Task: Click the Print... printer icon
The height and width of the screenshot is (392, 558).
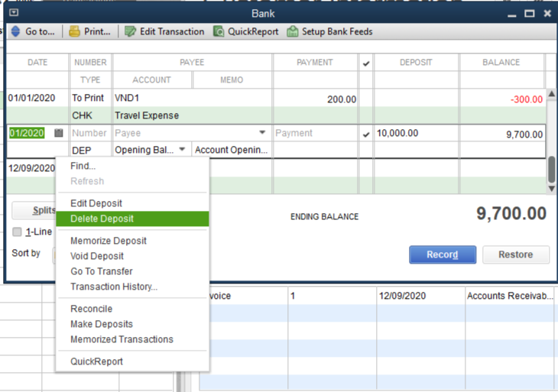Action: (x=74, y=31)
